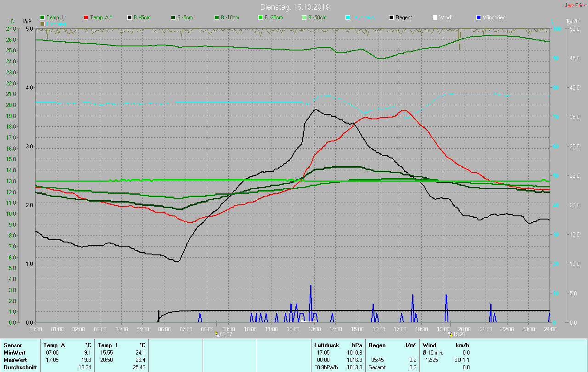Image resolution: width=588 pixels, height=372 pixels.
Task: Click the cyan legend swatch in top row
Action: coord(348,17)
